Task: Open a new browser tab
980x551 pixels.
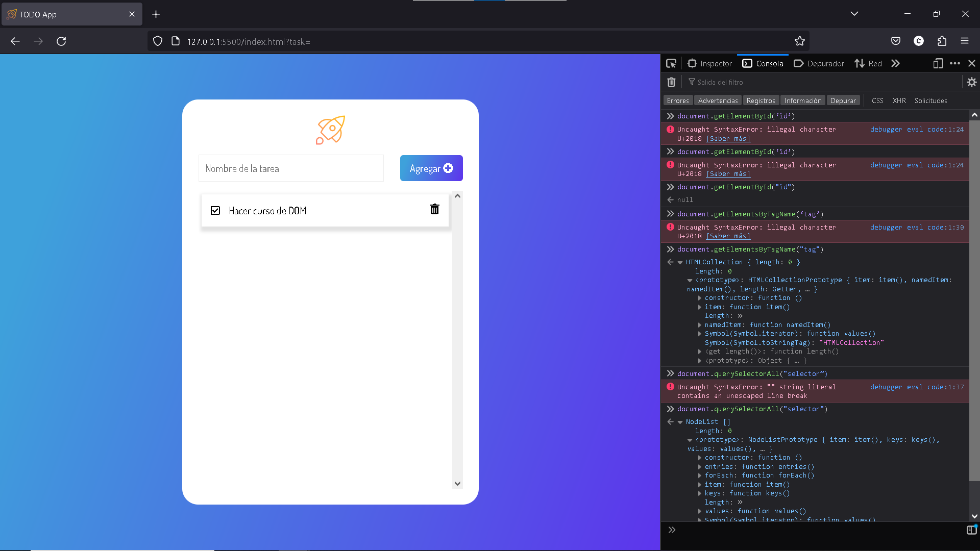Action: coord(156,14)
